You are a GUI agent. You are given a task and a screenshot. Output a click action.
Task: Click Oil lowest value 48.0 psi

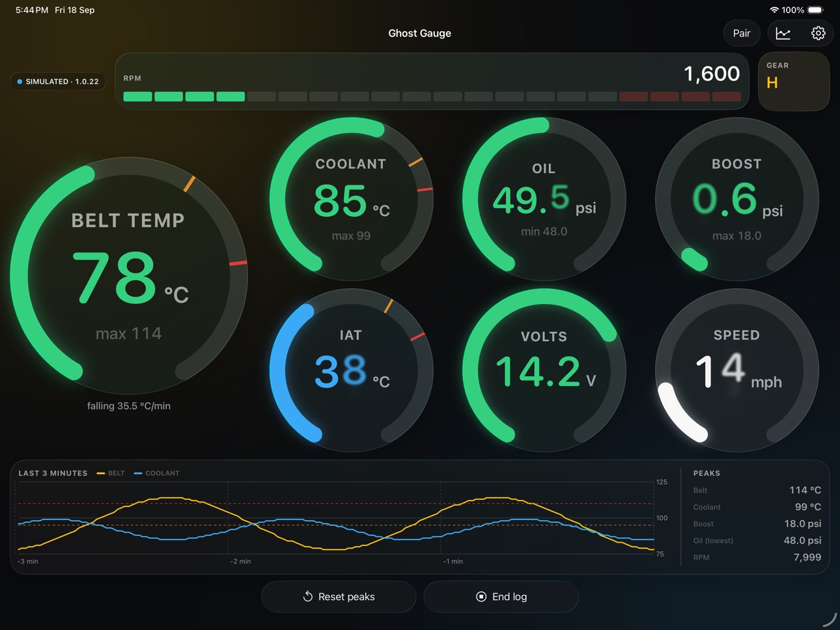(x=802, y=541)
